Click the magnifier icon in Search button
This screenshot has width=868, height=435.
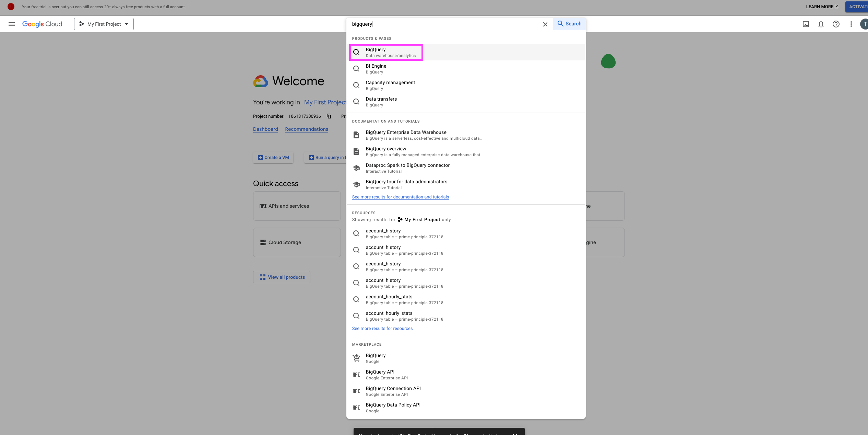tap(560, 24)
